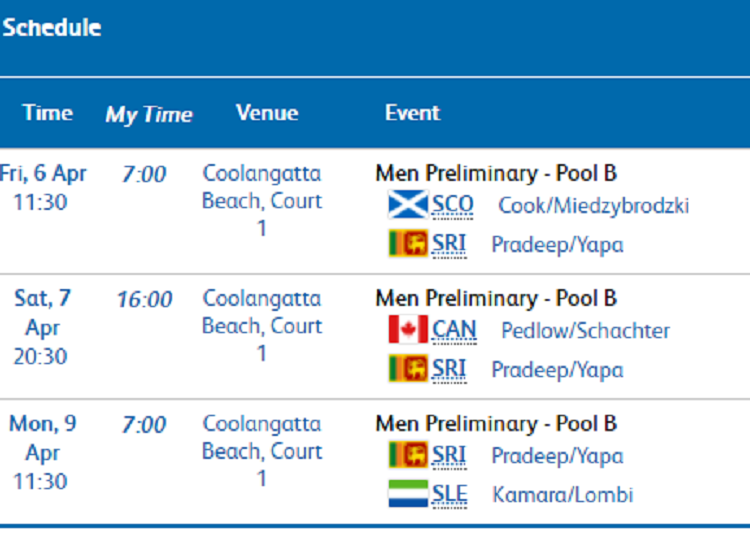Click Sri Lanka flag in Saturday match

408,369
